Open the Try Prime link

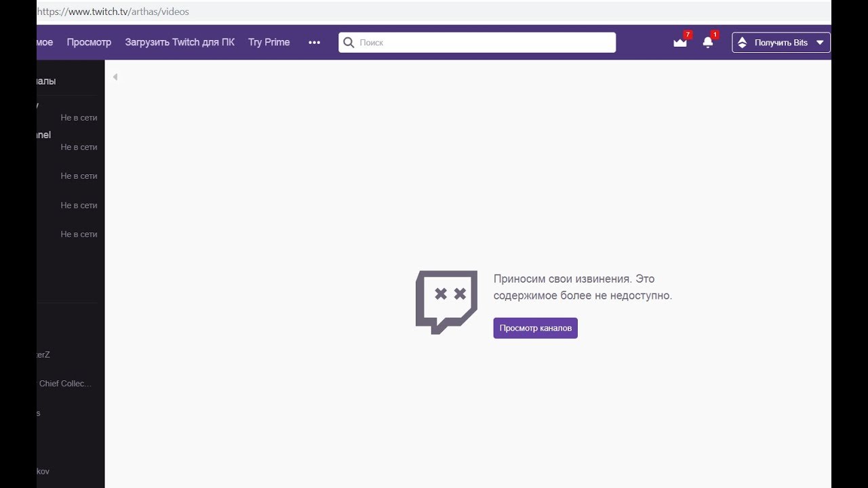[269, 42]
